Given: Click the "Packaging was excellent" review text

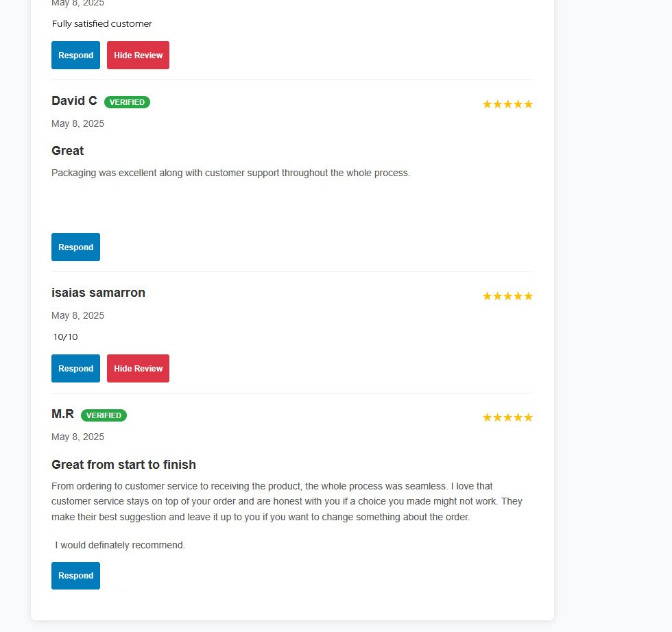Looking at the screenshot, I should (x=230, y=173).
